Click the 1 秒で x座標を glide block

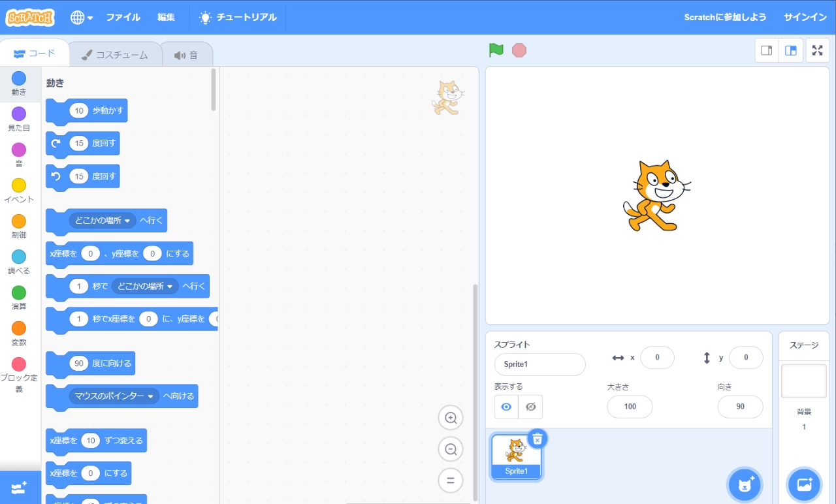(132, 319)
